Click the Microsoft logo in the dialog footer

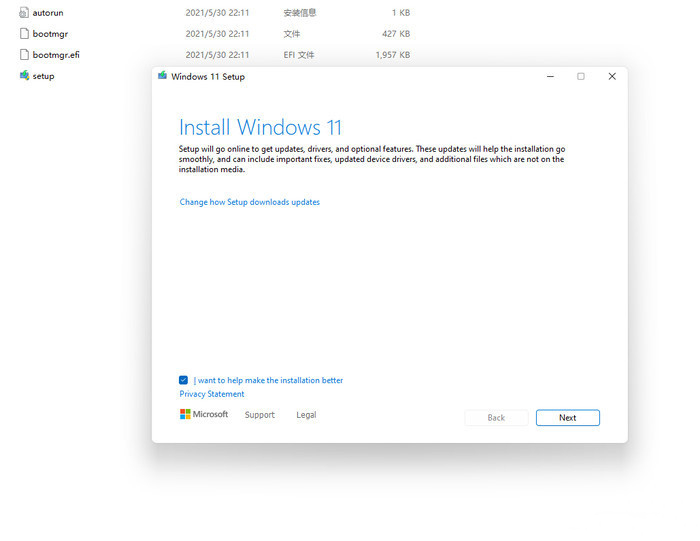pos(185,414)
